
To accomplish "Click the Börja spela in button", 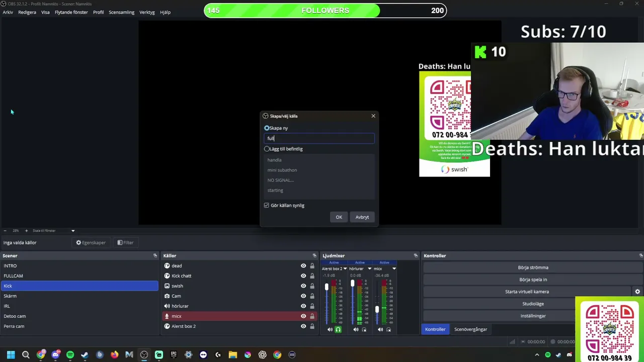I will 533,280.
